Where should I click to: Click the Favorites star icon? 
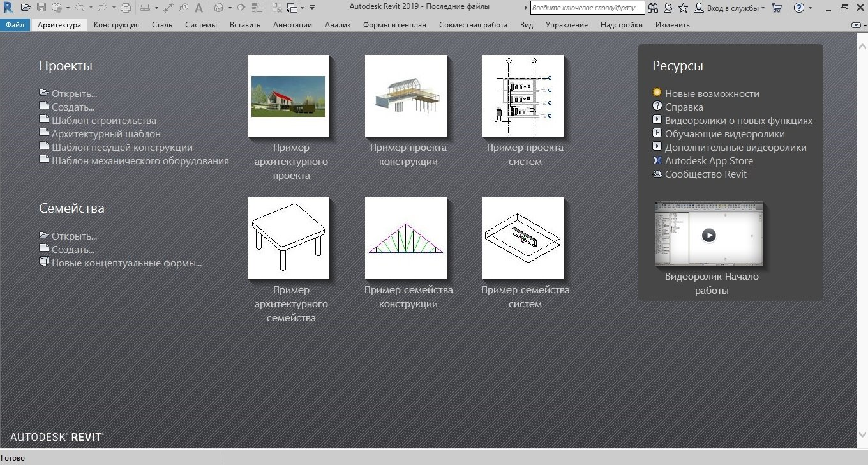683,8
